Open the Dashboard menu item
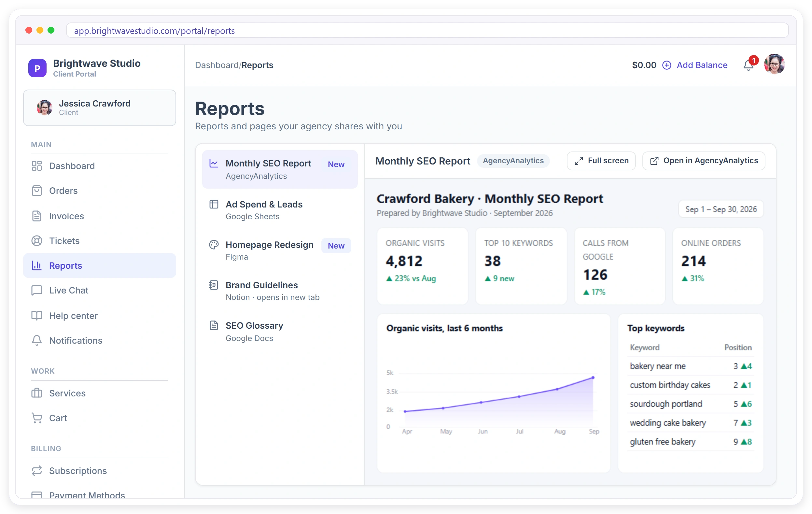The width and height of the screenshot is (812, 514). click(100, 166)
